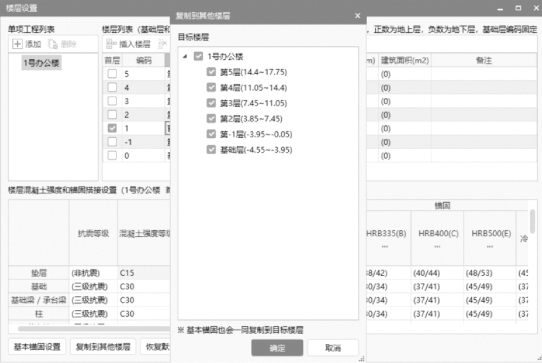Select C30 cell in 基础 row

(x=144, y=287)
